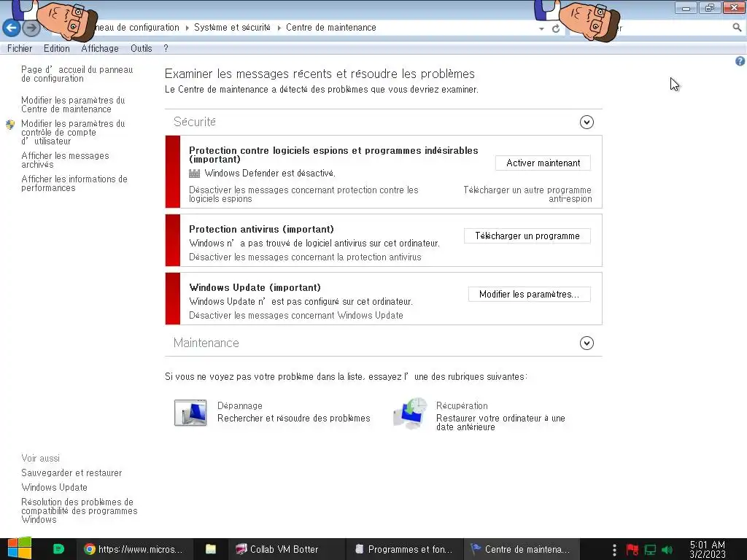Open the Outils menu
This screenshot has height=560, width=747.
click(141, 49)
